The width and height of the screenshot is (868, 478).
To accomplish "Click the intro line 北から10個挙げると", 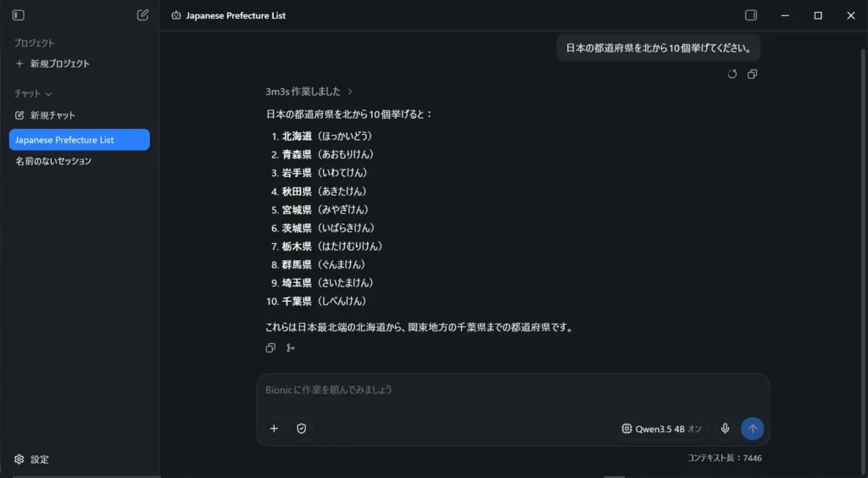I will [348, 114].
